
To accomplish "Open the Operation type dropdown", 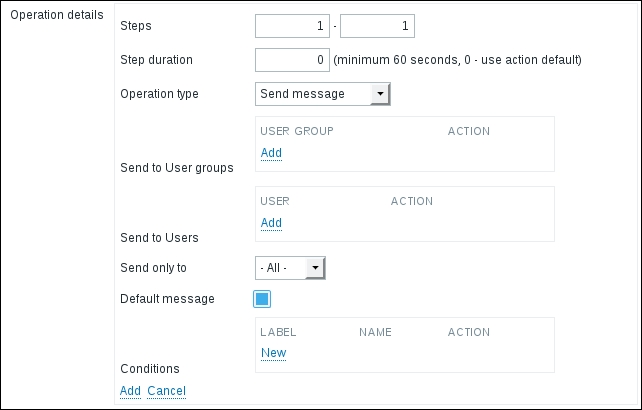I will pos(322,94).
